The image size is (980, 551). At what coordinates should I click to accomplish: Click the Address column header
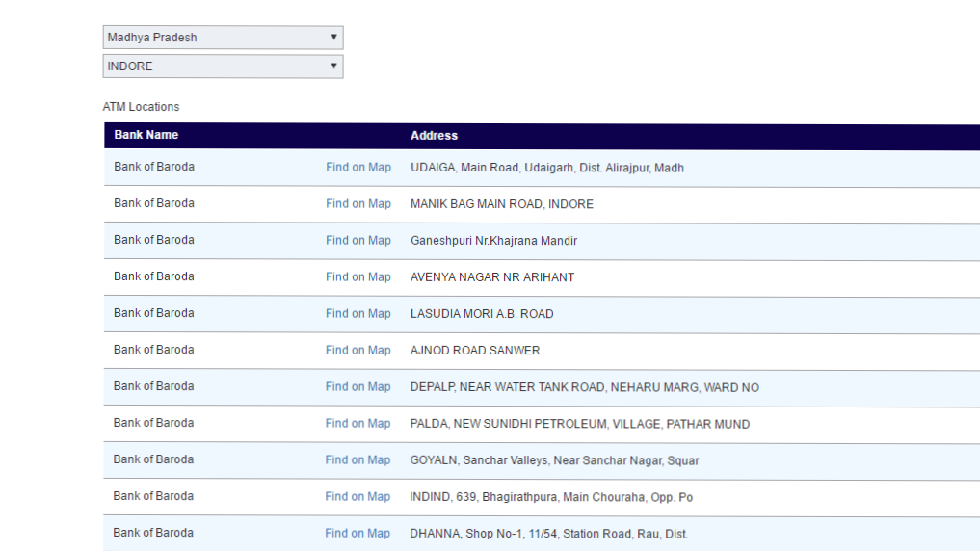434,136
